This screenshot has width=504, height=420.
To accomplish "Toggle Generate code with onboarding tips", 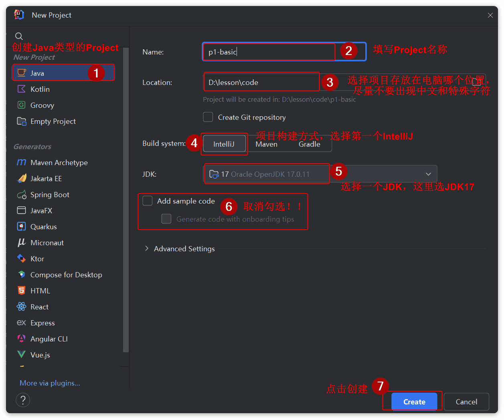I will point(166,219).
